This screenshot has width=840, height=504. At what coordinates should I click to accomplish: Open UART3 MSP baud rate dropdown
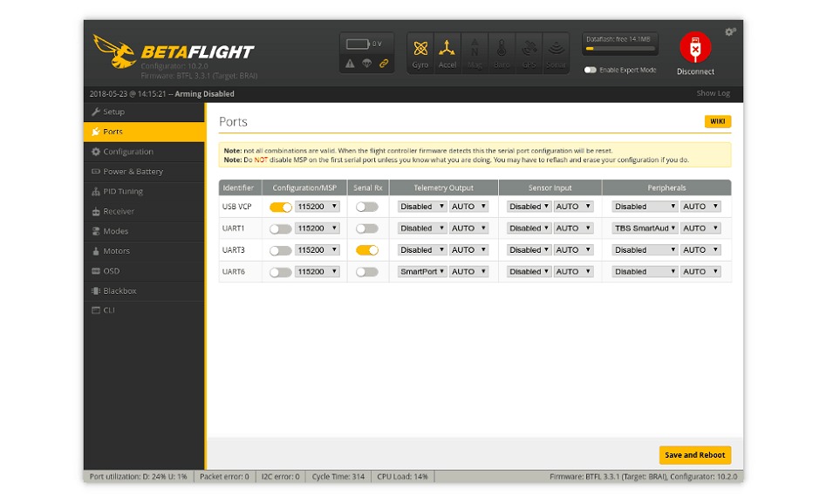tap(318, 250)
